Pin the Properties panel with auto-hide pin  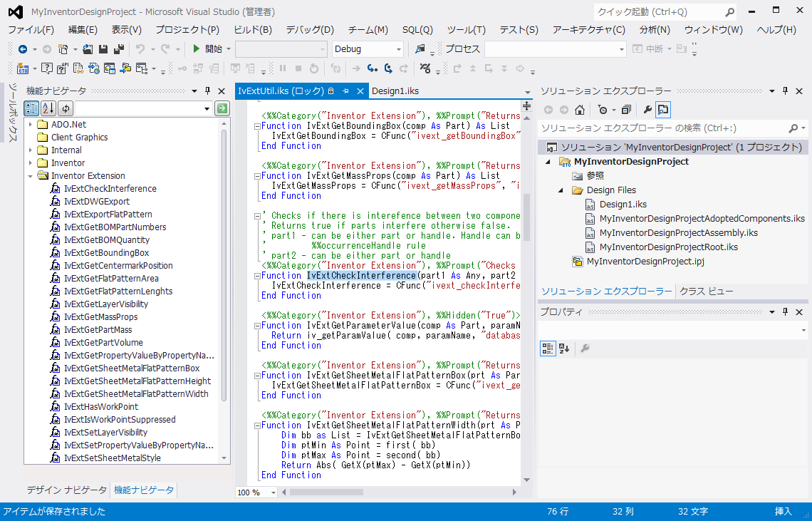pos(786,312)
